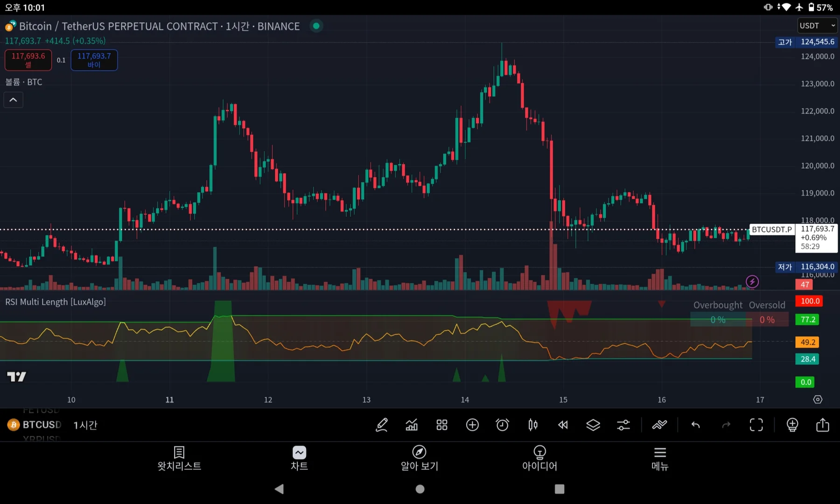Switch to the 차트 tab
Screen dimensions: 840x504
click(x=299, y=459)
